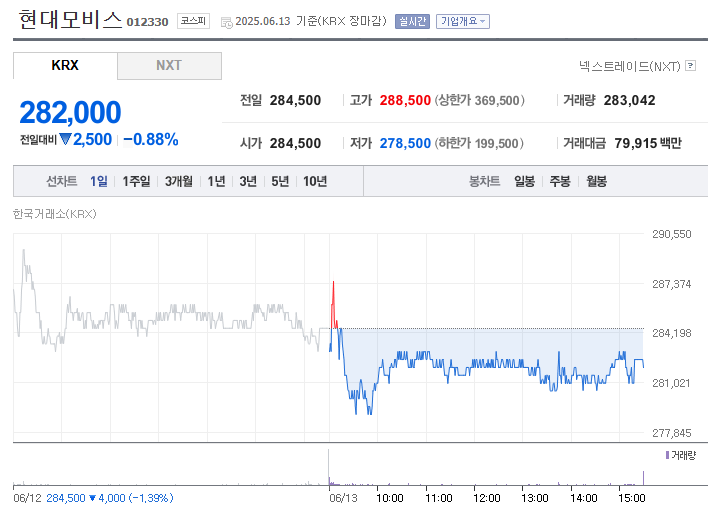Click the 10:00 time axis label
This screenshot has height=521, width=708.
(390, 498)
